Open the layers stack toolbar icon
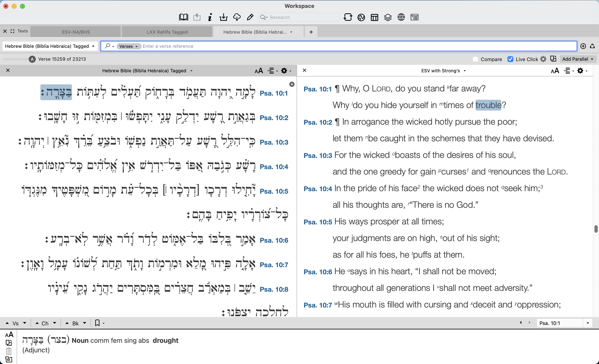599x364 pixels. [388, 17]
